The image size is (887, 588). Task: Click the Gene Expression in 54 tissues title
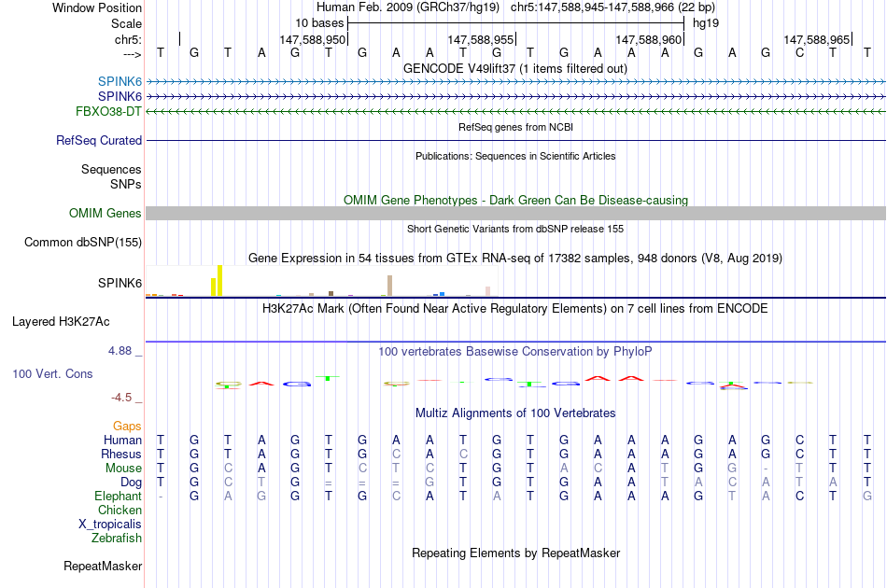click(515, 259)
